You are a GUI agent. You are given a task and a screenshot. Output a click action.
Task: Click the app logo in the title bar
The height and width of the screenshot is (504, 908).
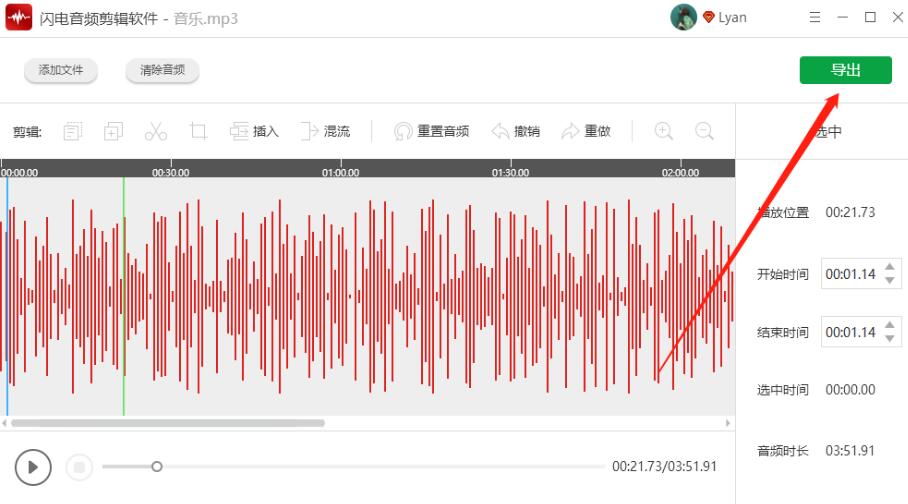click(x=19, y=17)
